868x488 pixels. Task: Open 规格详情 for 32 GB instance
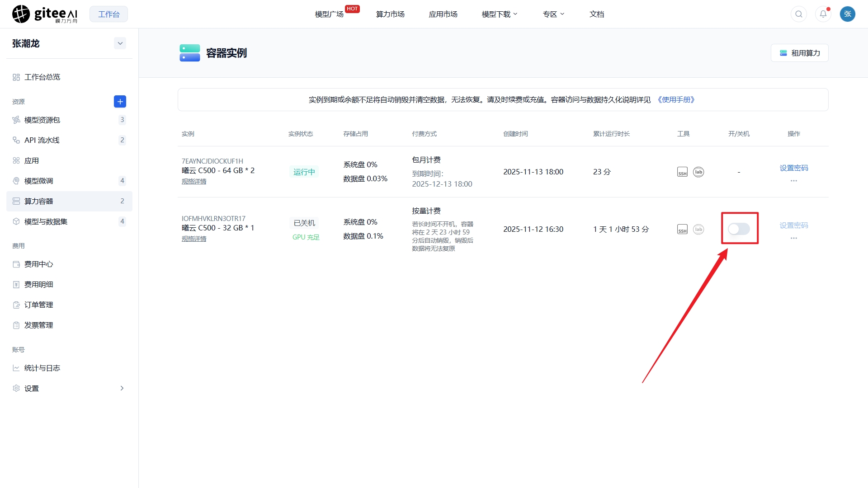point(194,239)
